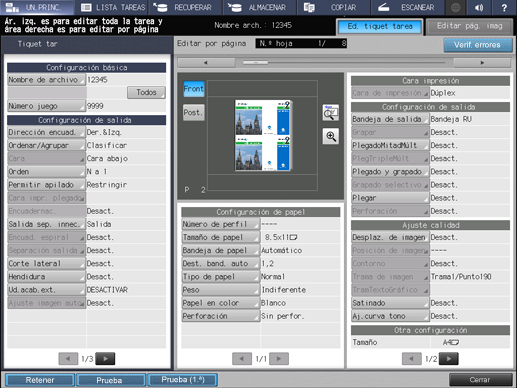Click the speaker sound icon
The height and width of the screenshot is (388, 517).
point(479,7)
